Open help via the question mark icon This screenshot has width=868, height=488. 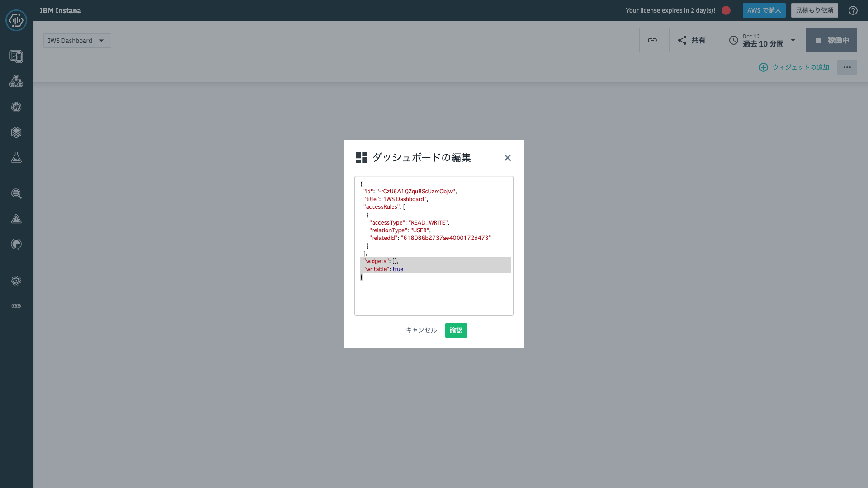click(854, 10)
